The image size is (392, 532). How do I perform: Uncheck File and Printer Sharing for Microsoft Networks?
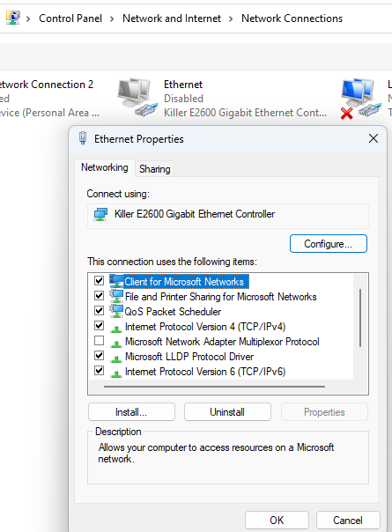100,296
